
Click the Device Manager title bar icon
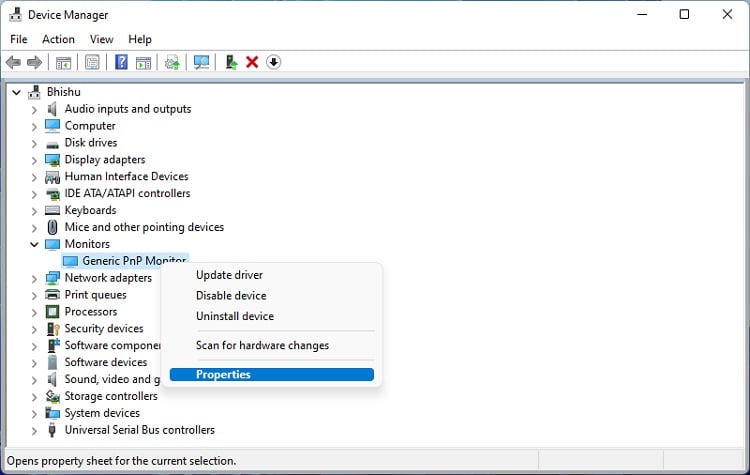point(15,14)
